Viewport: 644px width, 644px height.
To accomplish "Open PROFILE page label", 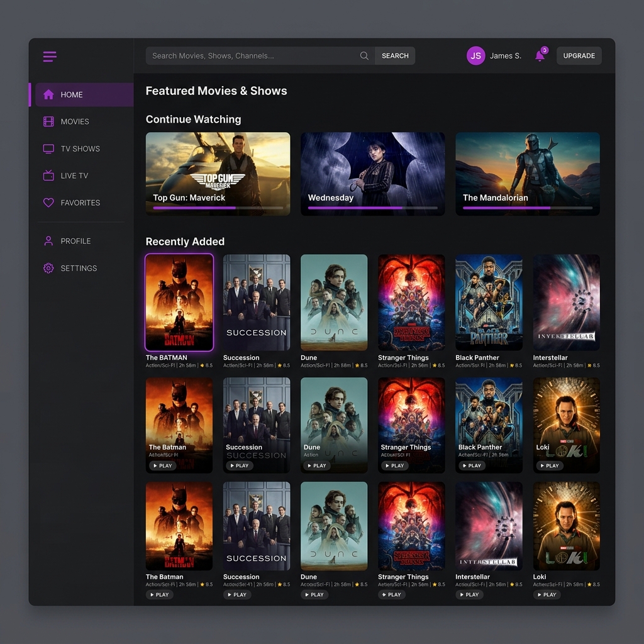I will coord(75,241).
